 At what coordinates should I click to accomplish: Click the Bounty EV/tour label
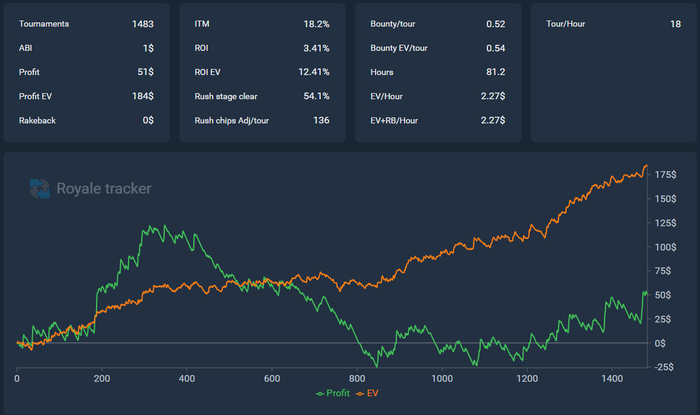(400, 47)
